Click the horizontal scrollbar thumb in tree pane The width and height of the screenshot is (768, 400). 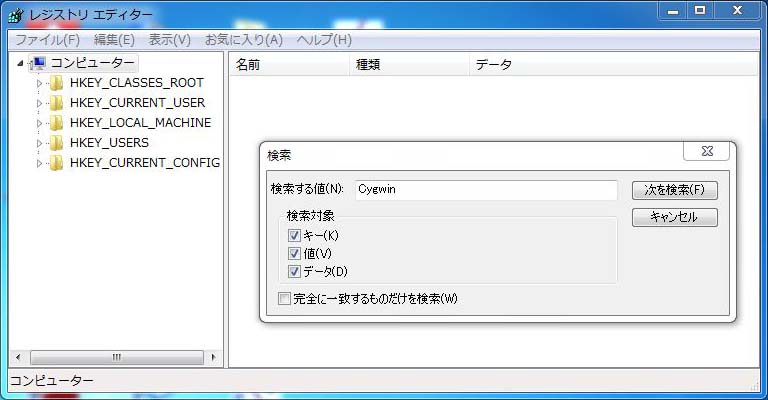115,357
